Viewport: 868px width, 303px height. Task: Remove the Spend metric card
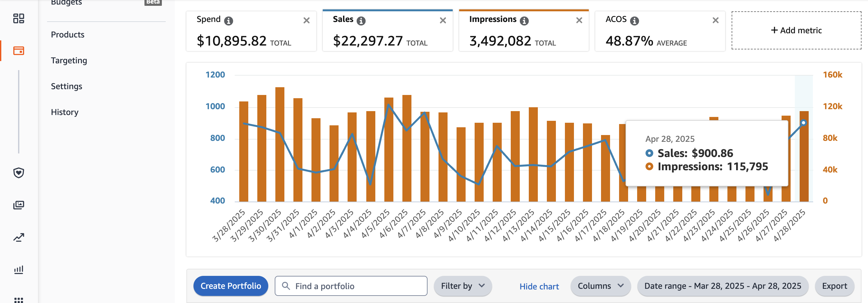[x=306, y=21]
